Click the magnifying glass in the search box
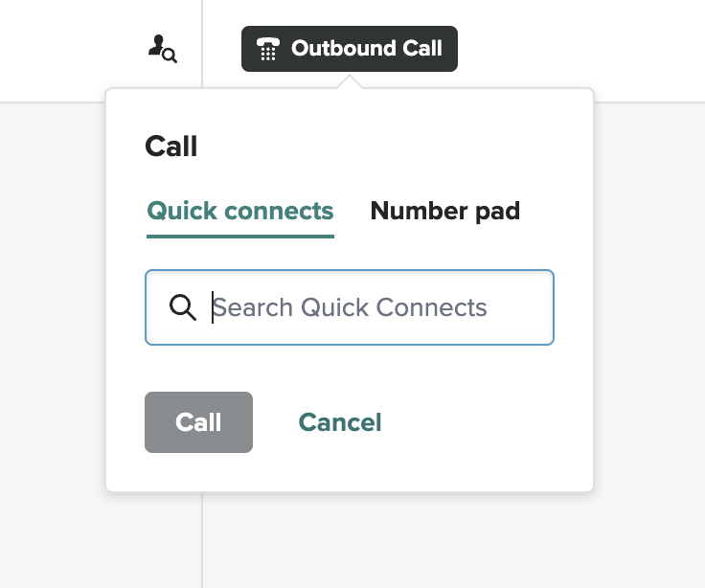Screen dimensions: 705x588 pos(182,307)
